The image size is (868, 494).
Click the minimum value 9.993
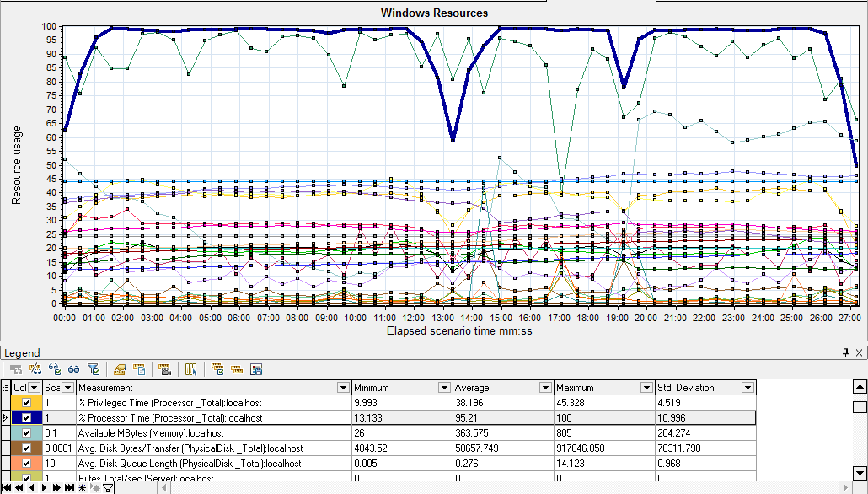coord(366,403)
